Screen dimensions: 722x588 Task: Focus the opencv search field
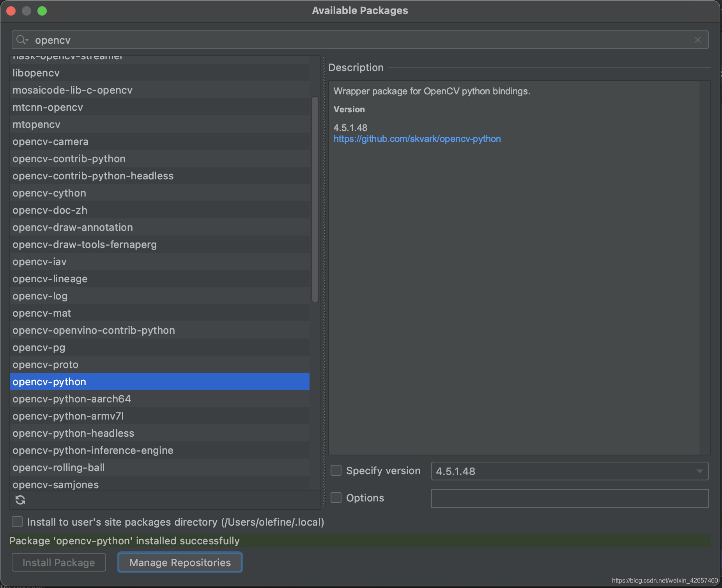point(360,40)
